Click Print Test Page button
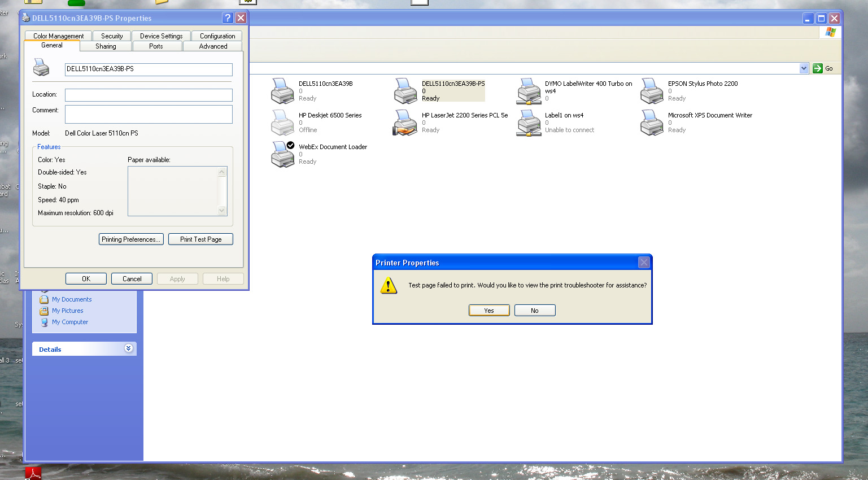868x480 pixels. (200, 239)
